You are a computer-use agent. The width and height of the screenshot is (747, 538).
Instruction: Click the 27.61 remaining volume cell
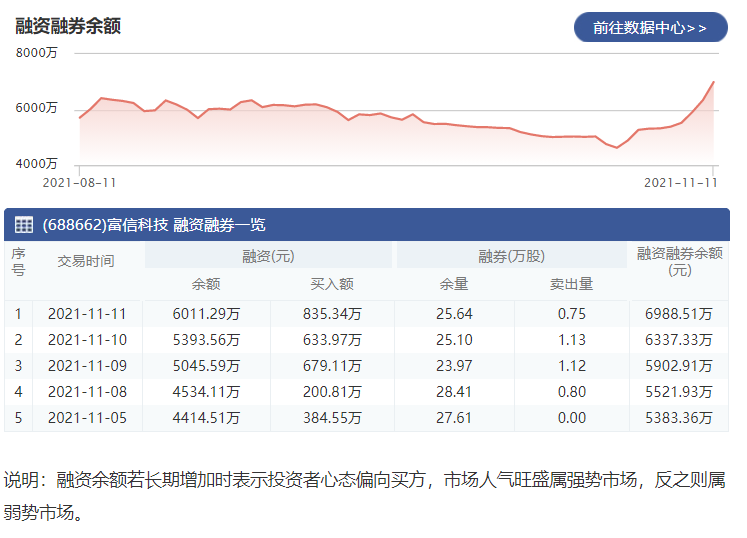click(454, 418)
